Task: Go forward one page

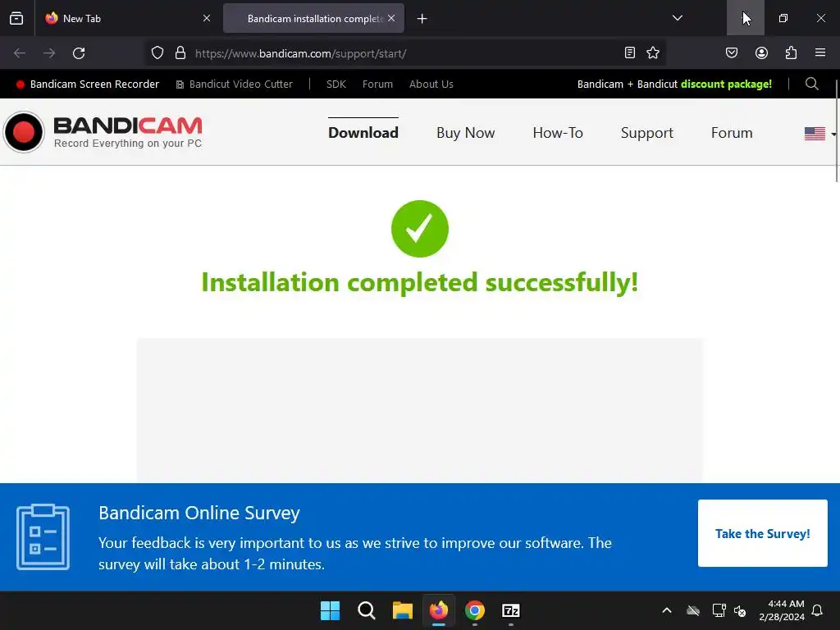Action: (49, 53)
